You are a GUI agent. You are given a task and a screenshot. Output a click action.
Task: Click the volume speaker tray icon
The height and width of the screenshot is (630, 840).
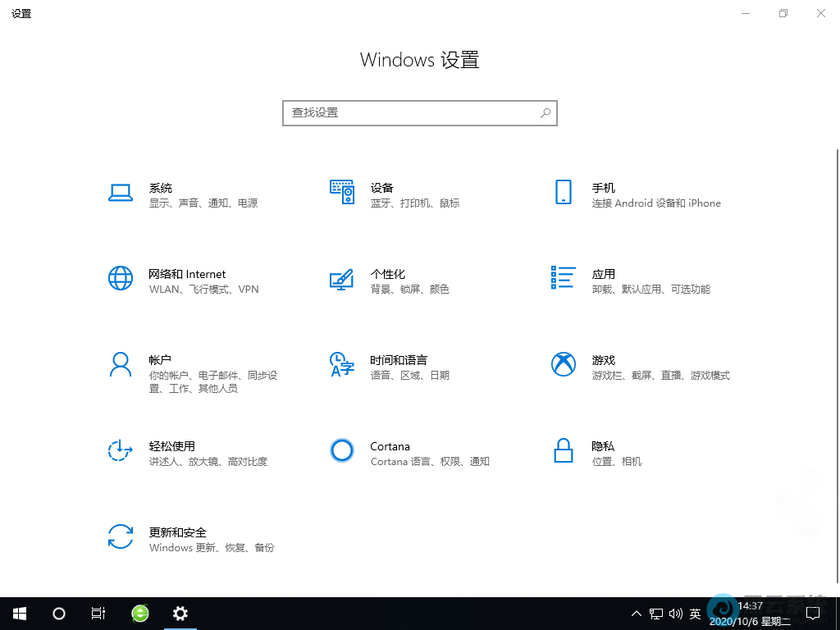[x=675, y=614]
